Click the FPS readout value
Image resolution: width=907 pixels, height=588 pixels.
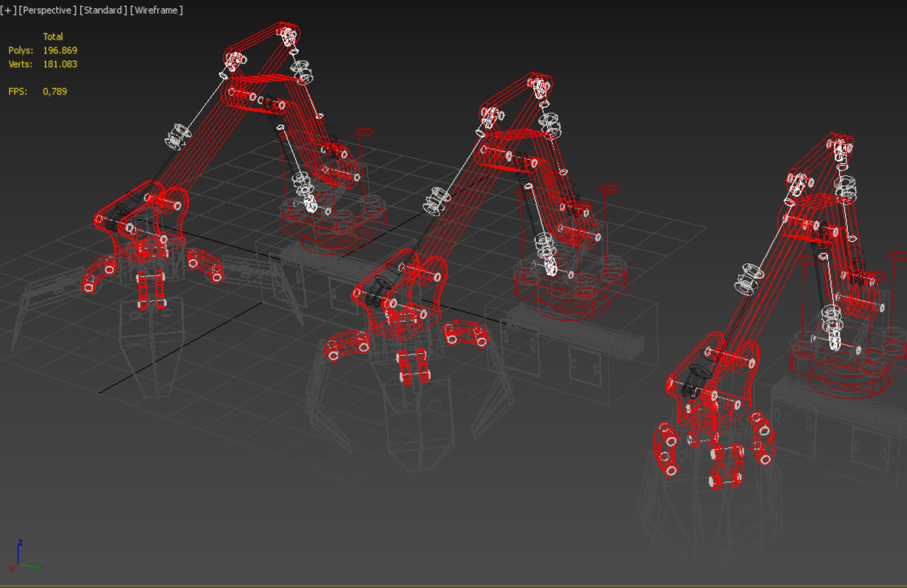point(55,91)
